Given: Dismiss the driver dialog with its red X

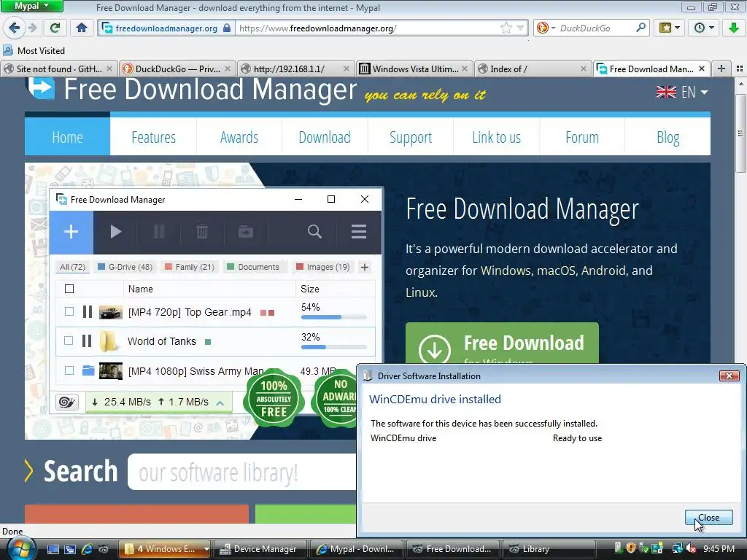Looking at the screenshot, I should [x=729, y=376].
